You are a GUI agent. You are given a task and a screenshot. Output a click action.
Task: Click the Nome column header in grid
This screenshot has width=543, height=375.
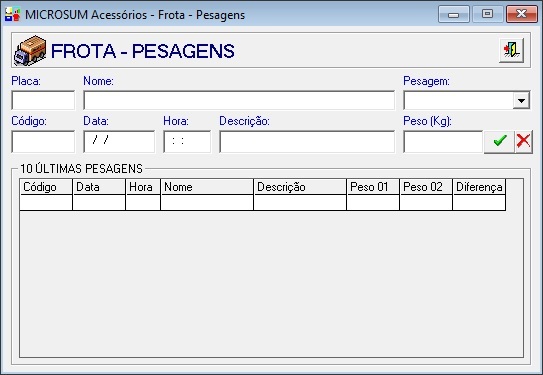click(x=207, y=187)
